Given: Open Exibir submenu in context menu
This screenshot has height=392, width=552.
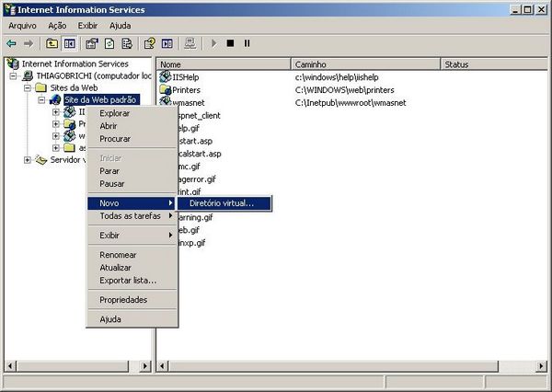Looking at the screenshot, I should pos(132,236).
